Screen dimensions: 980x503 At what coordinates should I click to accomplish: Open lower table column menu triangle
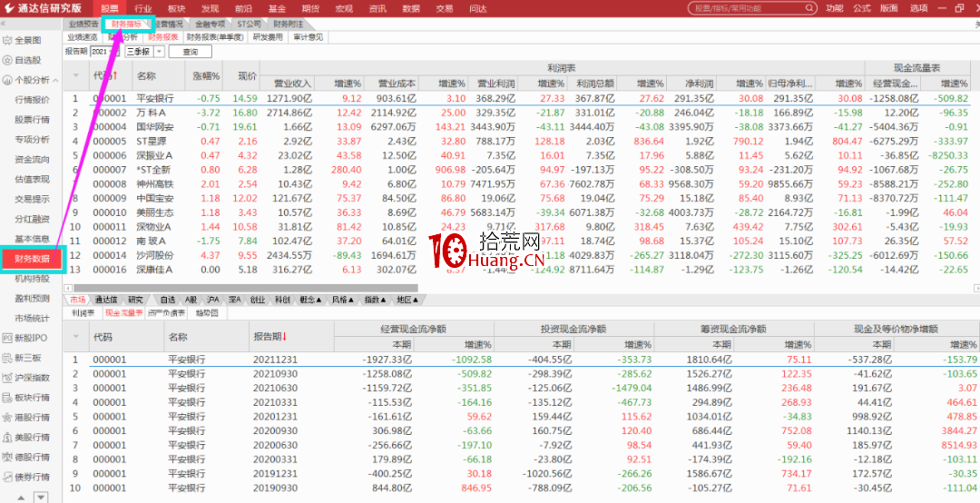coord(76,337)
